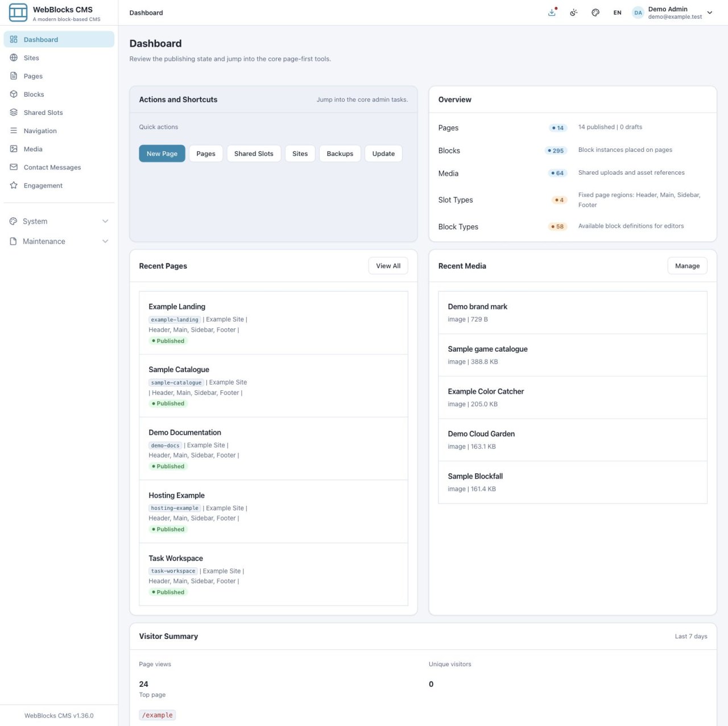Click the task-workspace slug tag

173,571
